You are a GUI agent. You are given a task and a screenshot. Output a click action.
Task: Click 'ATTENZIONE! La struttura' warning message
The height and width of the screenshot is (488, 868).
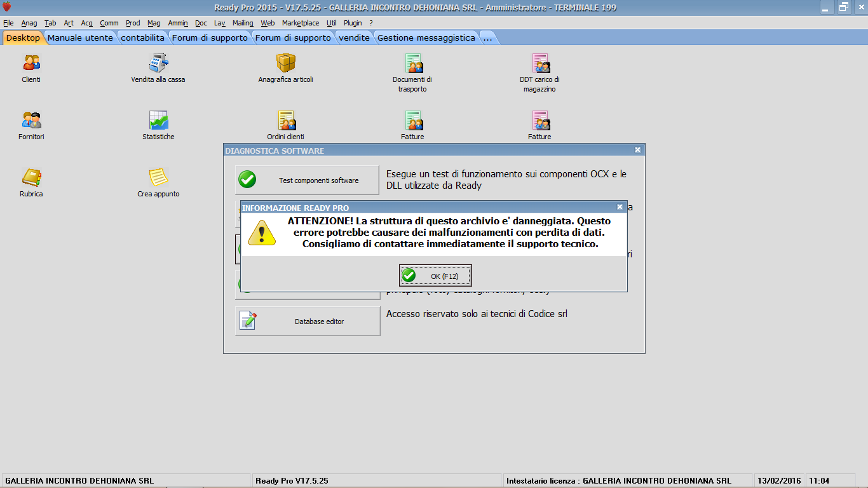tap(449, 233)
